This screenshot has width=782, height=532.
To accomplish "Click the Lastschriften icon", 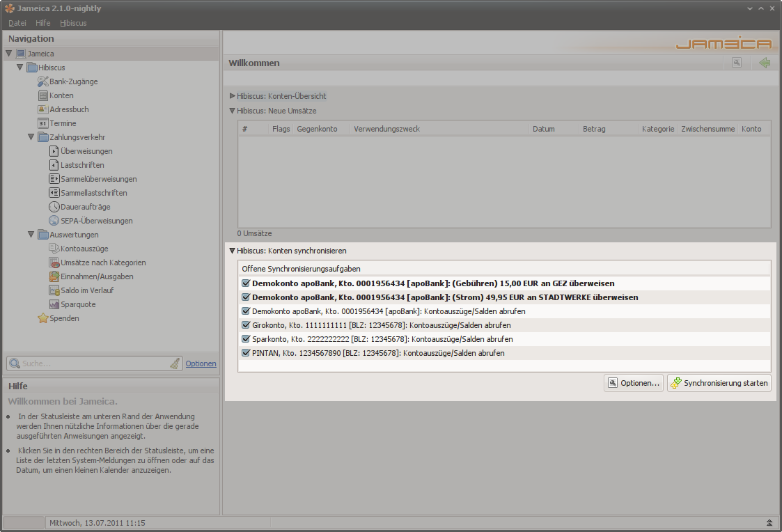I will (x=54, y=165).
